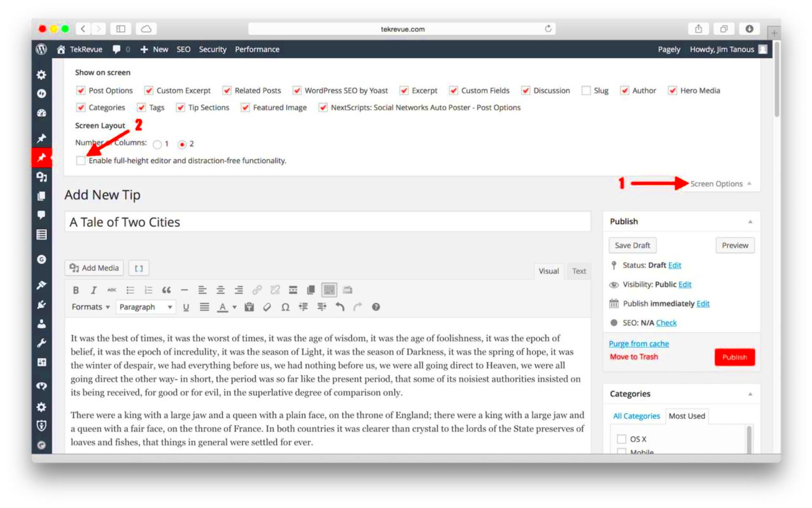Click the bold formatting icon
812x508 pixels.
pos(76,290)
